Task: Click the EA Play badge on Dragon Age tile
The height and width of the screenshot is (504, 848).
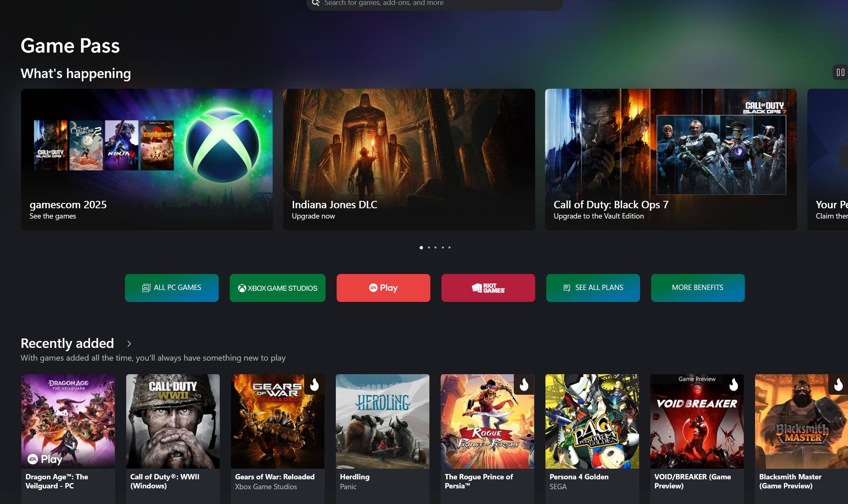Action: coord(45,459)
